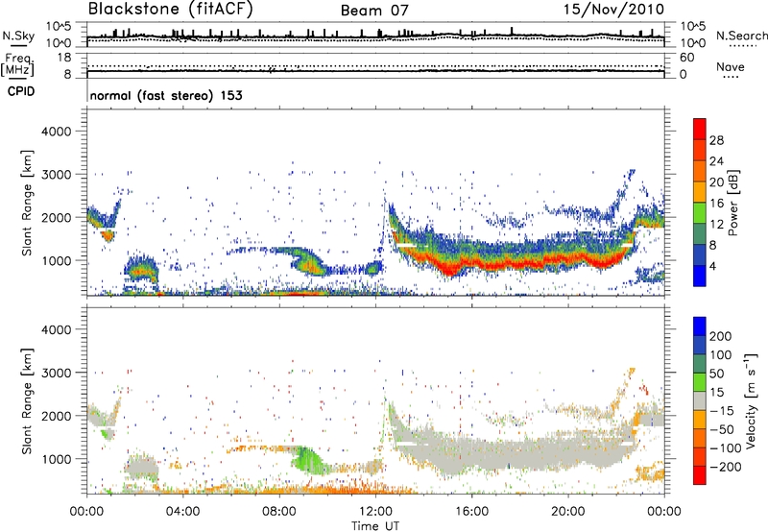Pick the bright blue bottom segment of Power colorbar
The height and width of the screenshot is (532, 768).
[700, 276]
